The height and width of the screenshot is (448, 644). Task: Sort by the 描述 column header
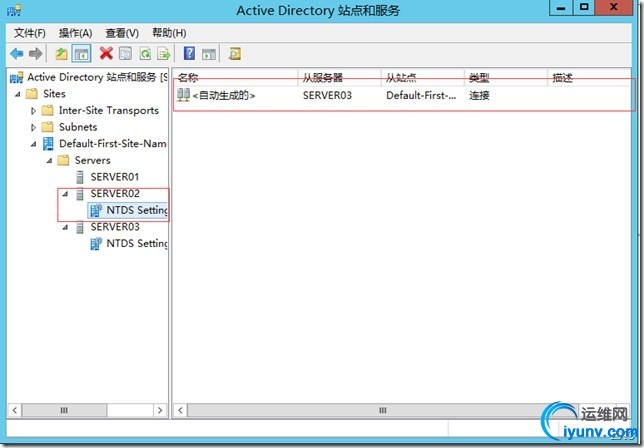pos(589,77)
